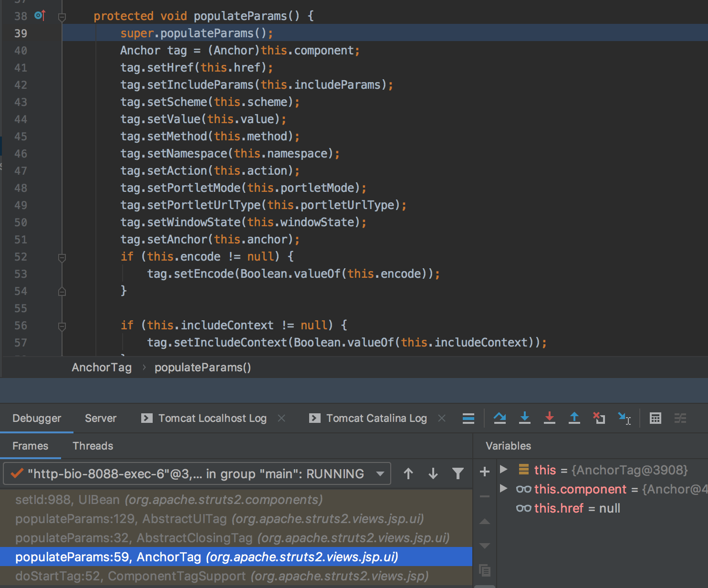708x588 pixels.
Task: Click the Remove Watch minus icon
Action: tap(485, 496)
